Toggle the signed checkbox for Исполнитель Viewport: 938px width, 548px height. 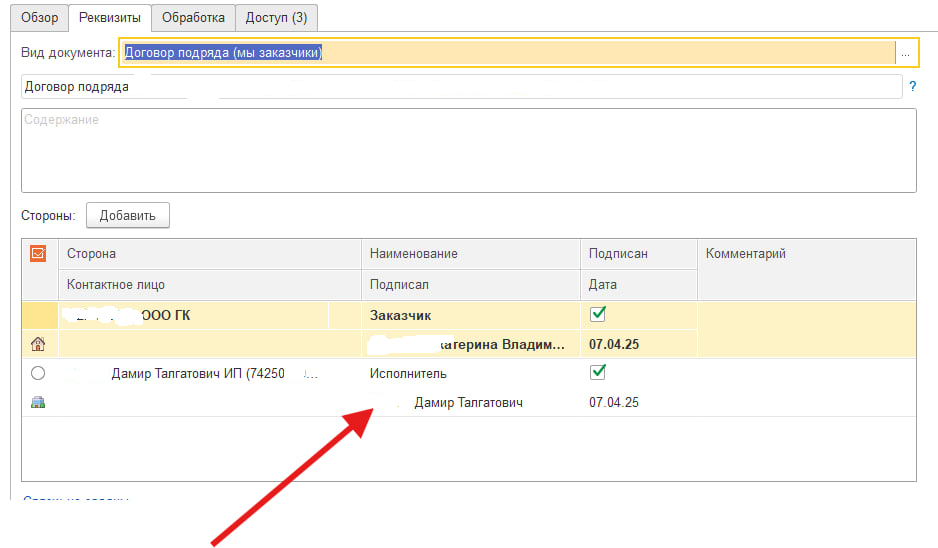598,372
